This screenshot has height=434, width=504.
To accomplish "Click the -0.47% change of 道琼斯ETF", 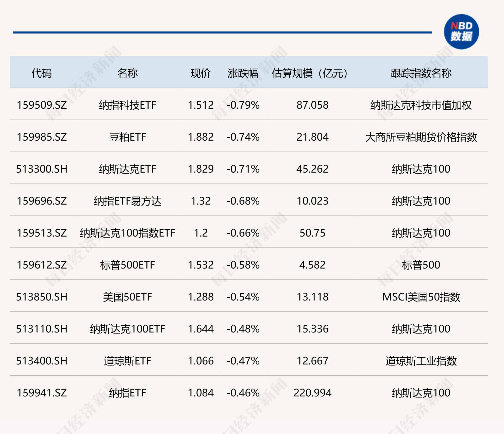I will pos(243,360).
